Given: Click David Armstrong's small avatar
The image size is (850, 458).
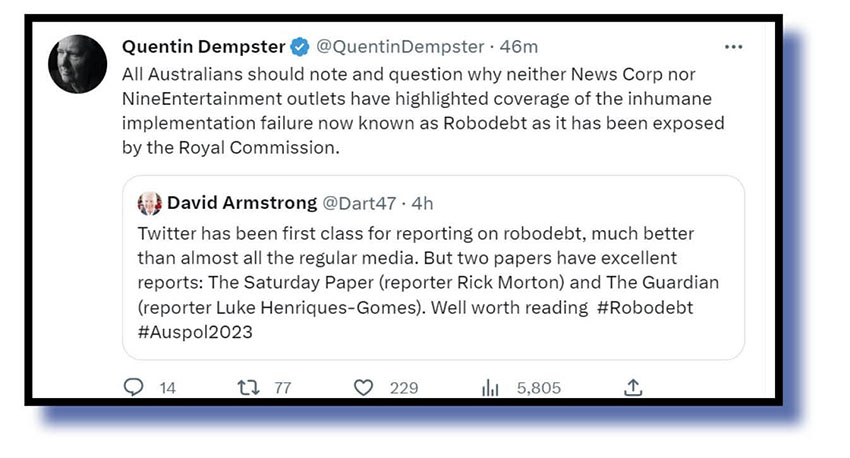Looking at the screenshot, I should coord(149,203).
